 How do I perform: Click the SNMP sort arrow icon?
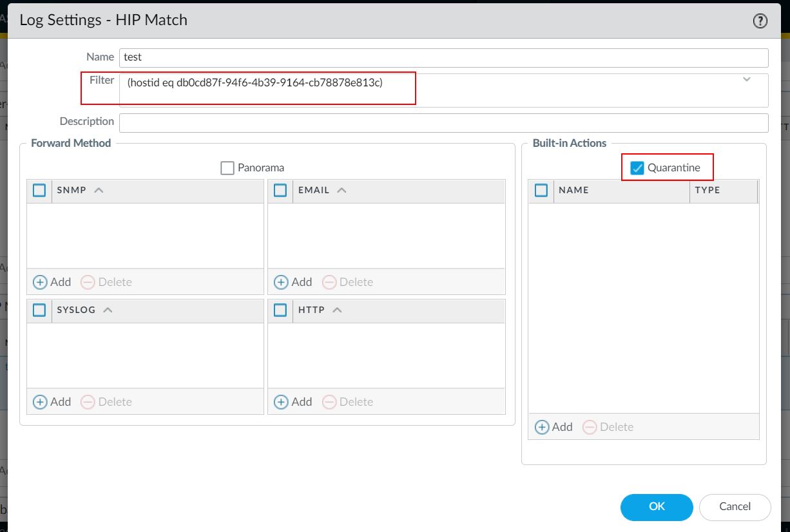tap(99, 190)
